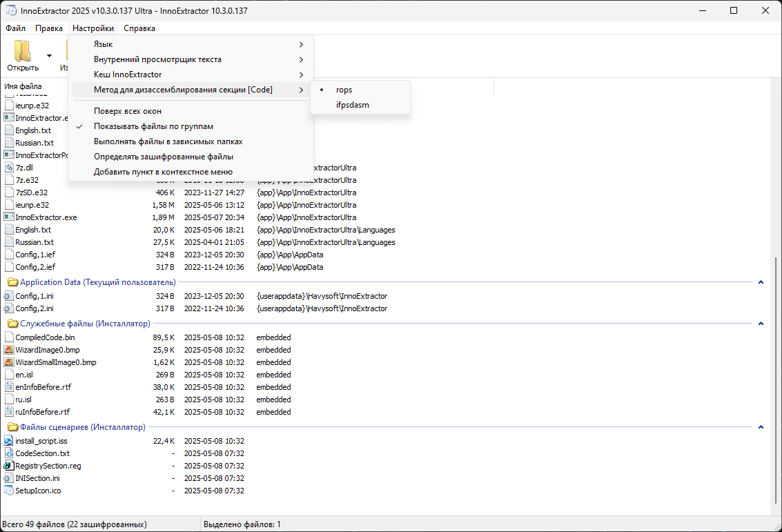Expand the Кеш InnoExtractor submenu
The image size is (782, 532).
tap(191, 75)
